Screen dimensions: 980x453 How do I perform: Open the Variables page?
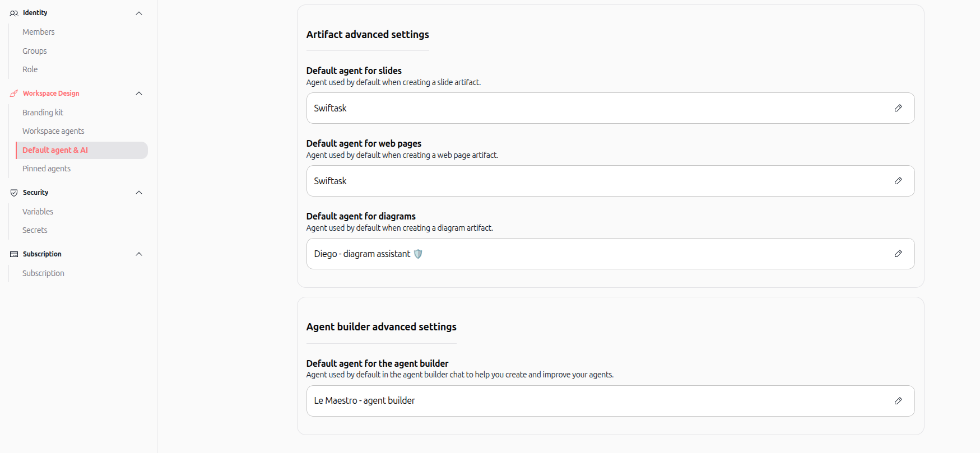tap(38, 212)
